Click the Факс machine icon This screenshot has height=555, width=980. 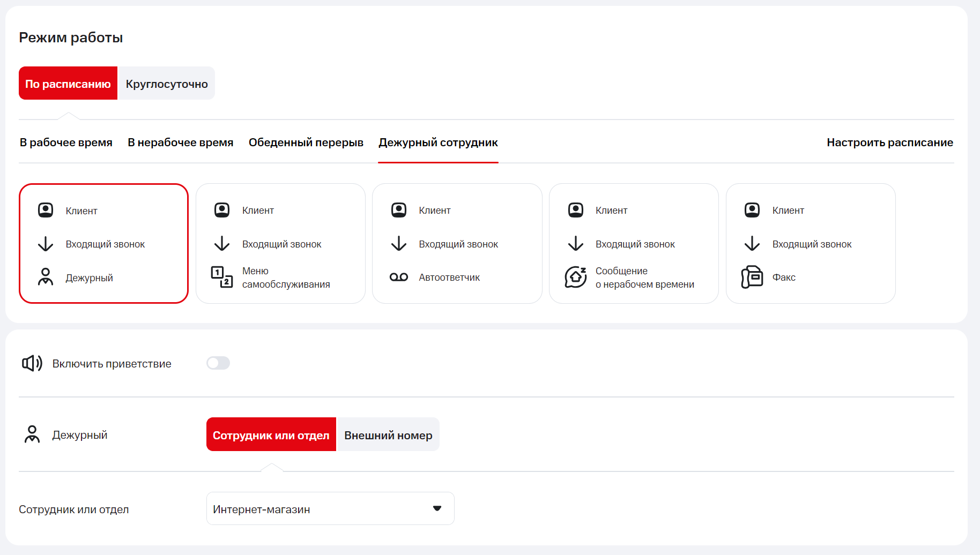[x=752, y=277]
